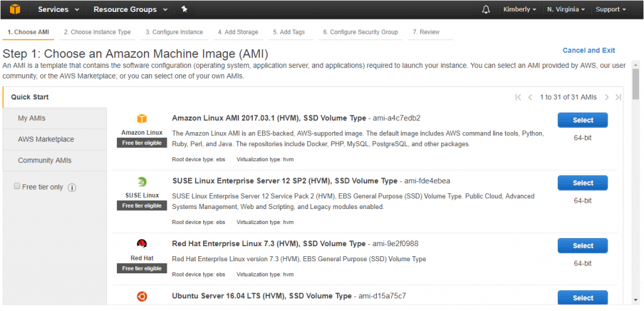This screenshot has width=644, height=311.
Task: Click the Amazon Linux AMI 2017.03.1 title
Action: pos(269,118)
